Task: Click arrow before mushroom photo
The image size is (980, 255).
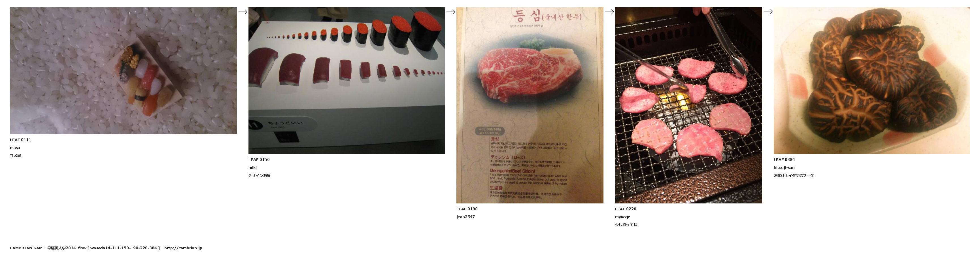Action: tap(768, 12)
